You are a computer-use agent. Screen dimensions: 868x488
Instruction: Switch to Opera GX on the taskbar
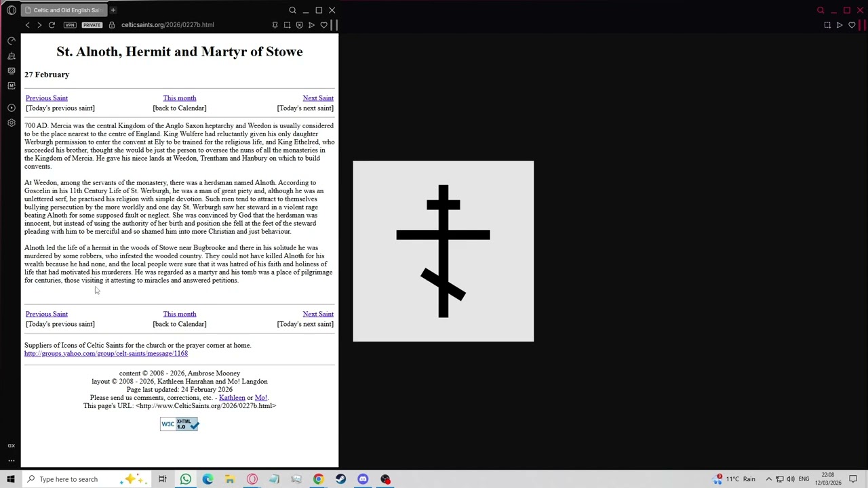252,479
